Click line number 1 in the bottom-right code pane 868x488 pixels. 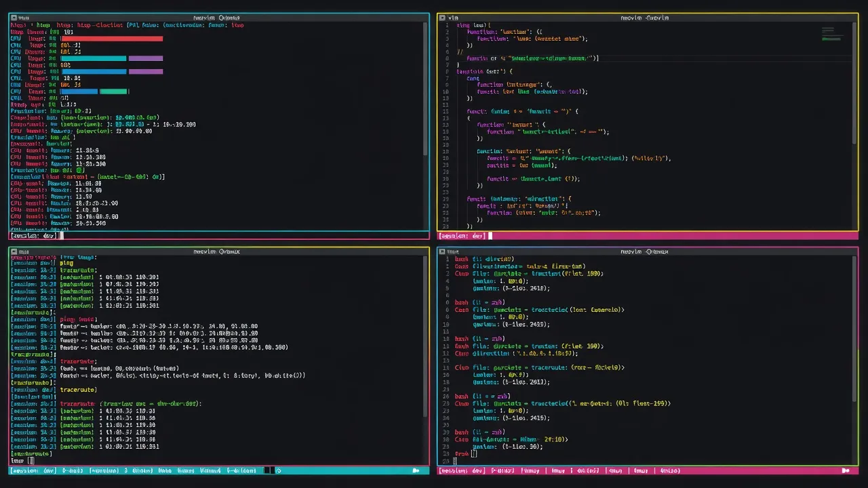click(x=448, y=259)
